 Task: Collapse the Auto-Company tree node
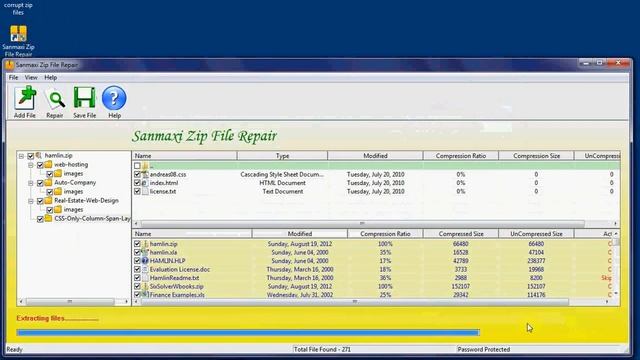coord(31,183)
